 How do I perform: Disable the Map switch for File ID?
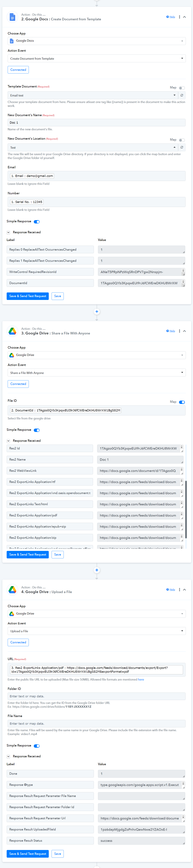(182, 402)
